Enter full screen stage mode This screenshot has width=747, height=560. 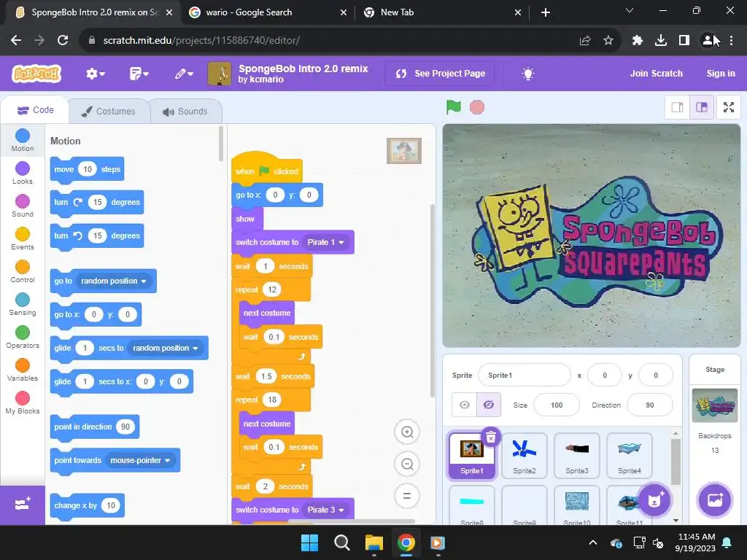click(x=729, y=107)
